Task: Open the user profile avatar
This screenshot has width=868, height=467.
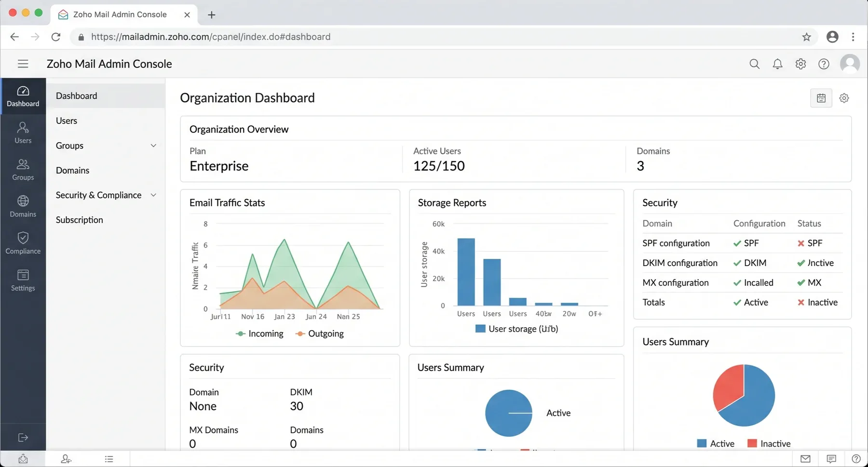Action: (x=850, y=64)
